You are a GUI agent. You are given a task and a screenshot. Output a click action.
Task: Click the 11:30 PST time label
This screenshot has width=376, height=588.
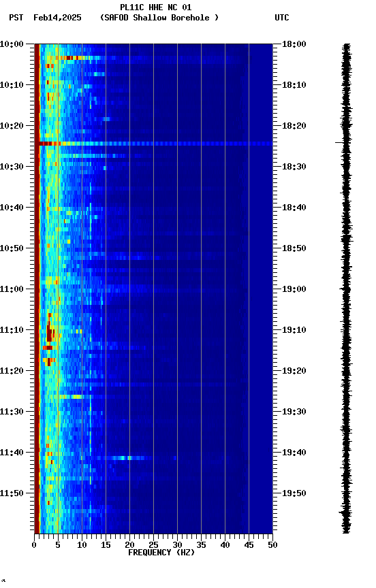click(x=12, y=412)
